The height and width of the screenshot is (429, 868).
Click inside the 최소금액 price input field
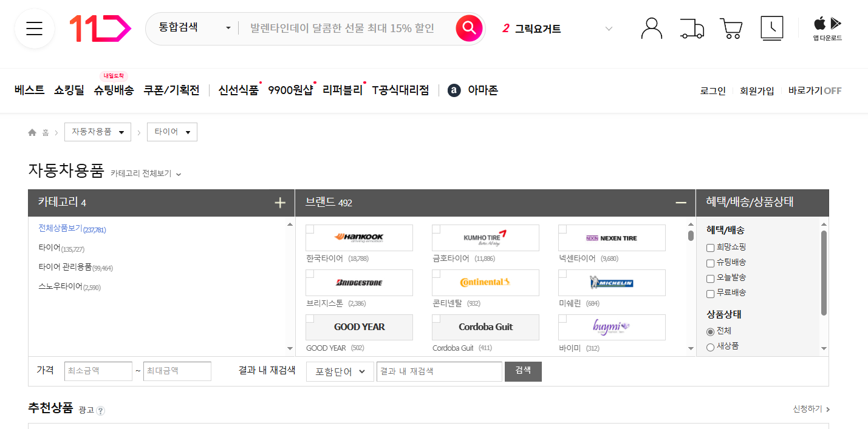(98, 371)
